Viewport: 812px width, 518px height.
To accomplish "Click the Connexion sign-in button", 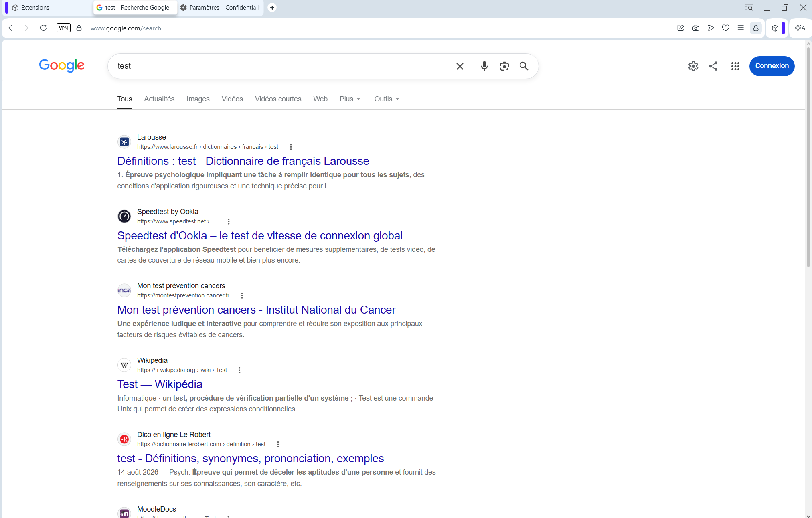I will (x=772, y=66).
